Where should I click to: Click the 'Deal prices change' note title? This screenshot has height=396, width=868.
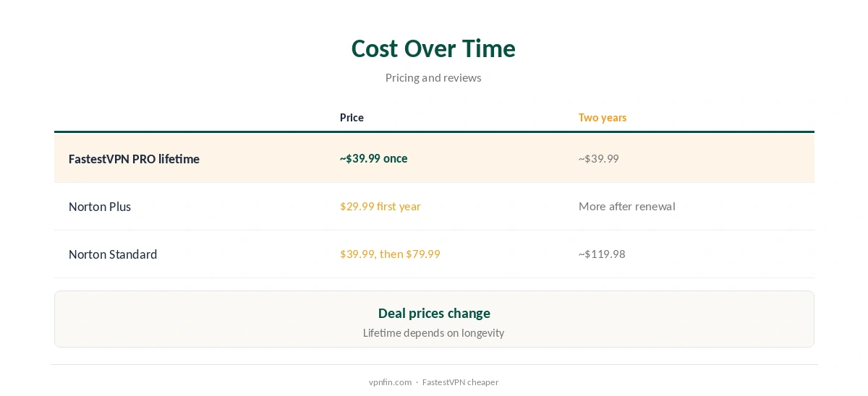pyautogui.click(x=434, y=313)
